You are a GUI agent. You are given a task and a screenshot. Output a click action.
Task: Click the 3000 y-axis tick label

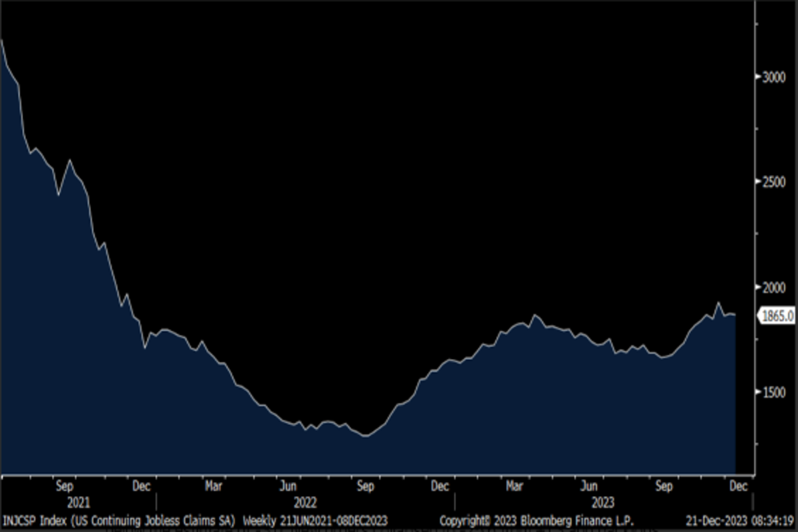click(x=774, y=76)
